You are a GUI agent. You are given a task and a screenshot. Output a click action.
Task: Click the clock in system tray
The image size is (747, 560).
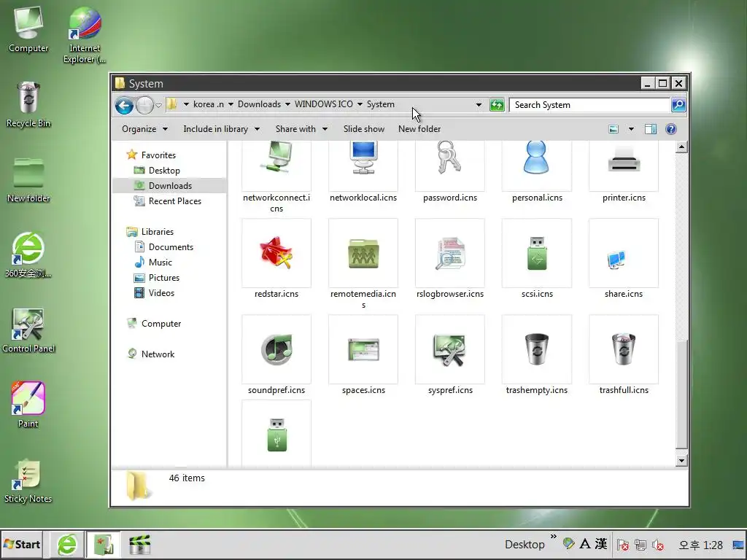700,545
